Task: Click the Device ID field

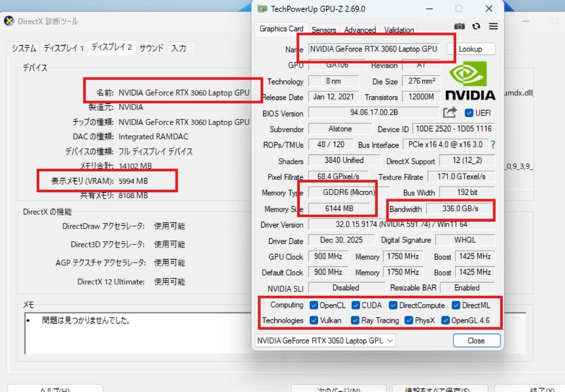Action: (x=453, y=129)
